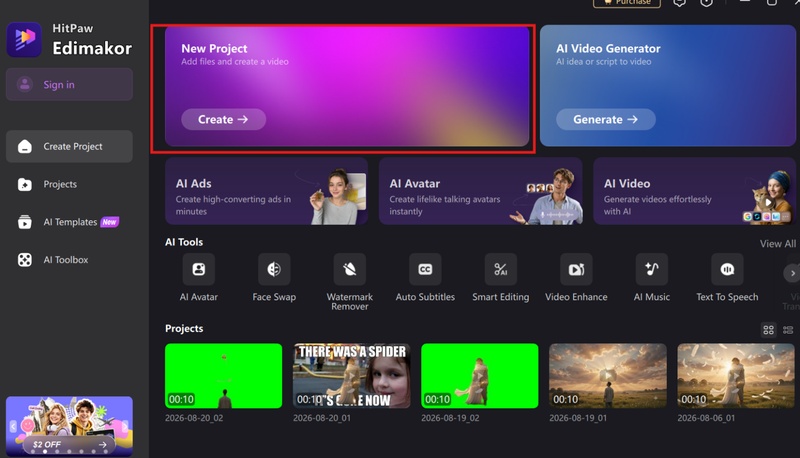This screenshot has width=800, height=458.
Task: Open the spider meme project 2026-08-20_01
Action: [x=352, y=376]
